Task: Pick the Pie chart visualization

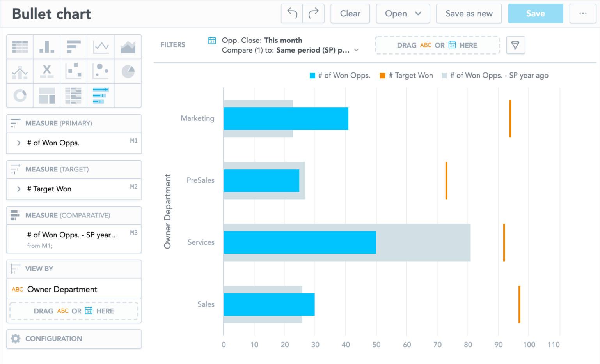Action: tap(128, 71)
